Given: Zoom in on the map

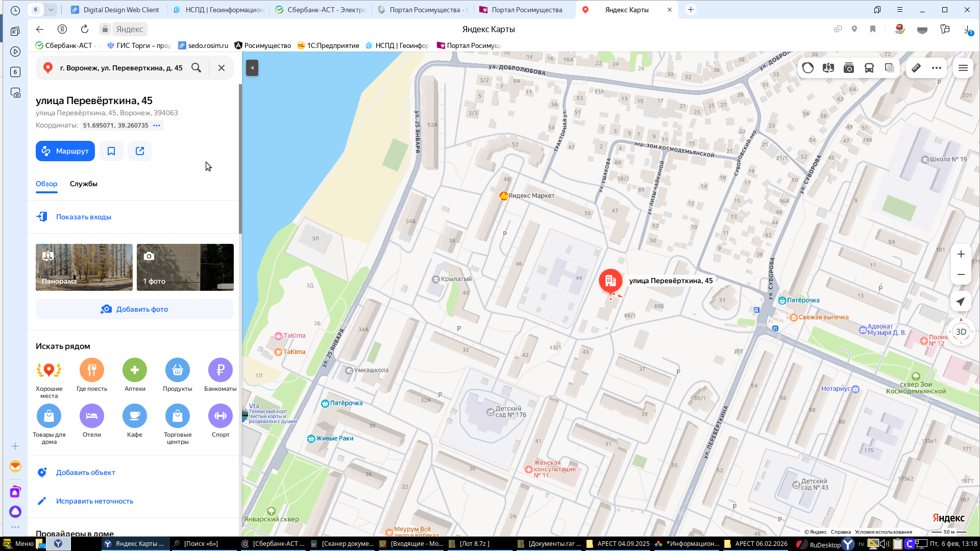Looking at the screenshot, I should (x=961, y=254).
